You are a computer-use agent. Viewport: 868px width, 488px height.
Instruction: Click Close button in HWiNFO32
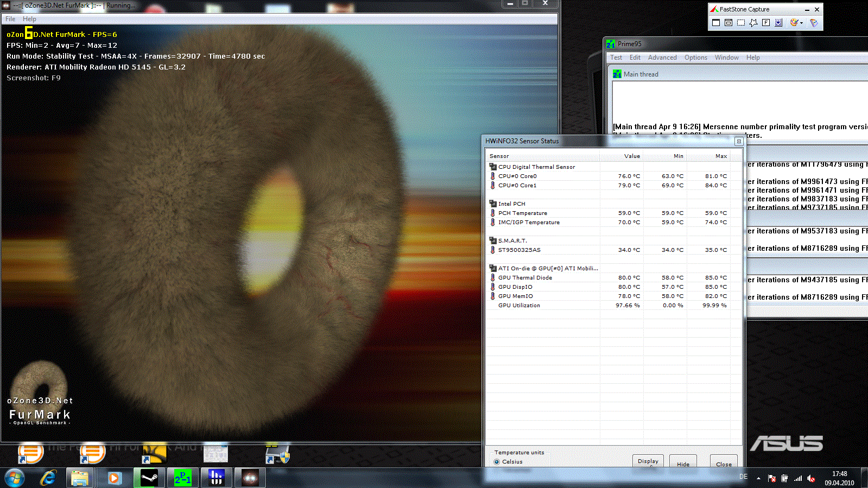(724, 462)
